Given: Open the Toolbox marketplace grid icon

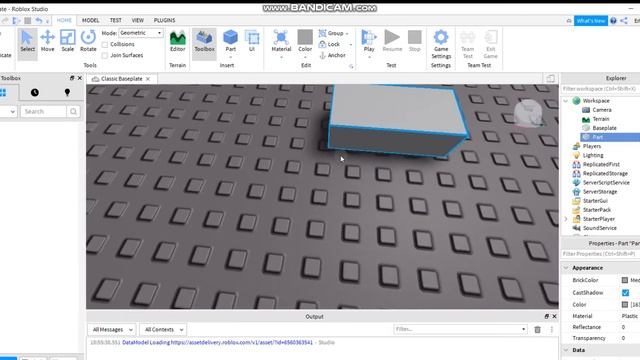Looking at the screenshot, I should tap(3, 93).
